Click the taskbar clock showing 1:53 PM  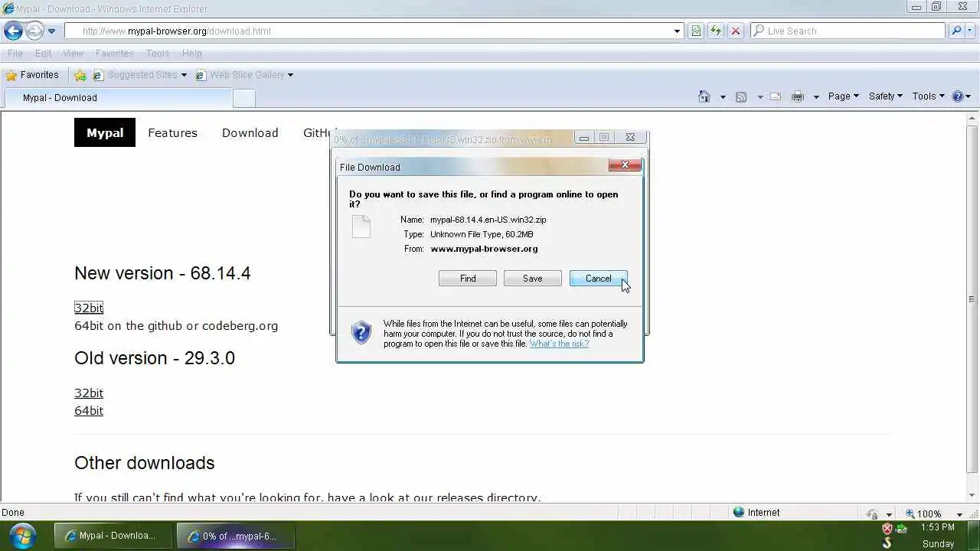coord(938,527)
